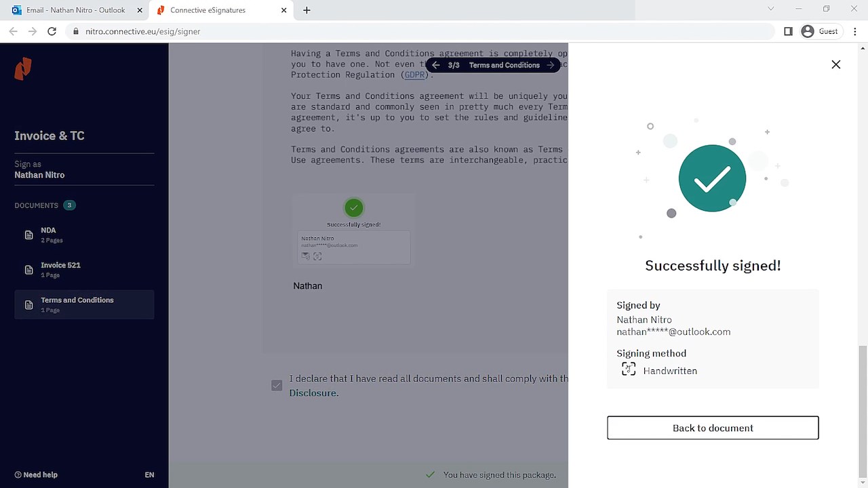Click the Need help icon in the sidebar
The image size is (868, 488).
18,474
